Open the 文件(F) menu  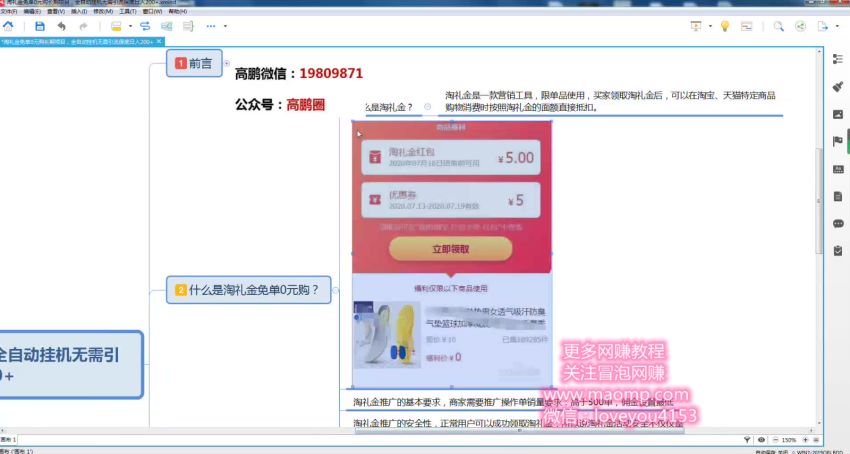pyautogui.click(x=9, y=11)
